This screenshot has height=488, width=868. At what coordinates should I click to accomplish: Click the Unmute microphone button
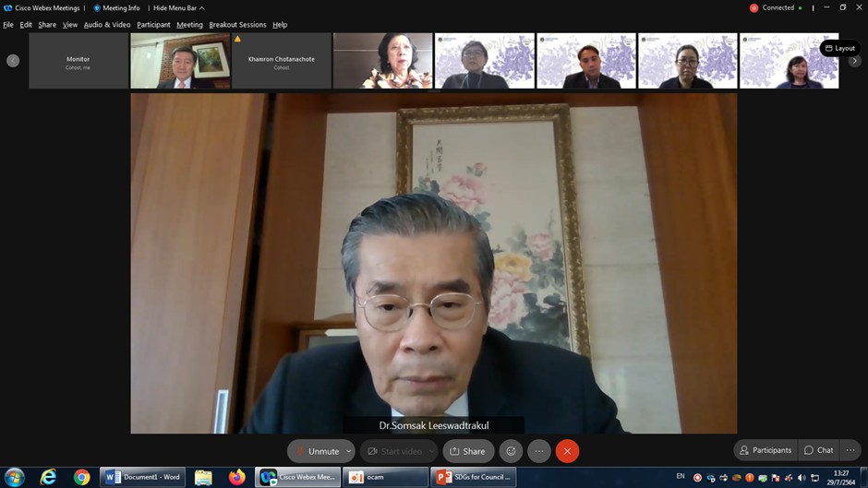pos(316,451)
